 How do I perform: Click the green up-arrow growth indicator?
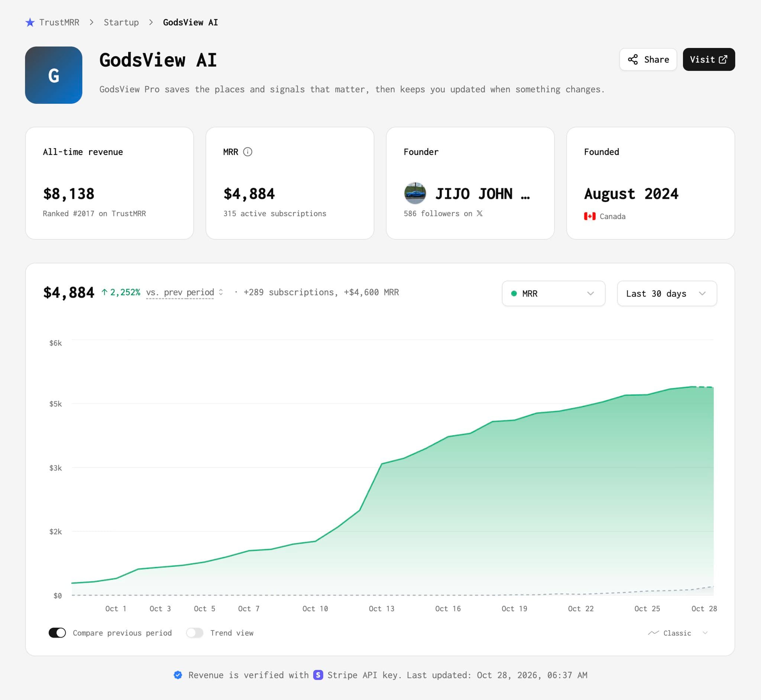(x=104, y=292)
